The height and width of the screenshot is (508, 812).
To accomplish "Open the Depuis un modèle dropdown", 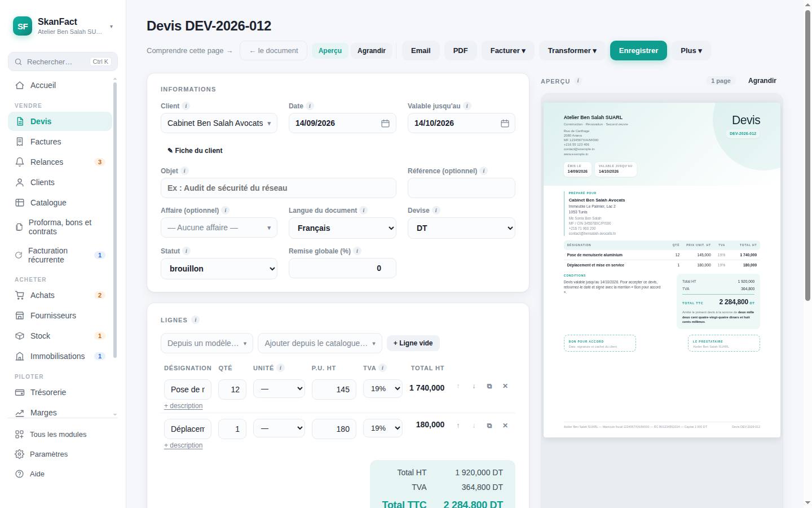I will [207, 343].
